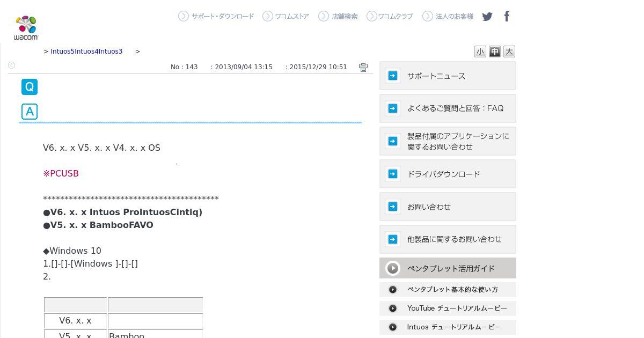Click blue arrow icon on 他製品に関するお問い合わせ

(x=393, y=239)
